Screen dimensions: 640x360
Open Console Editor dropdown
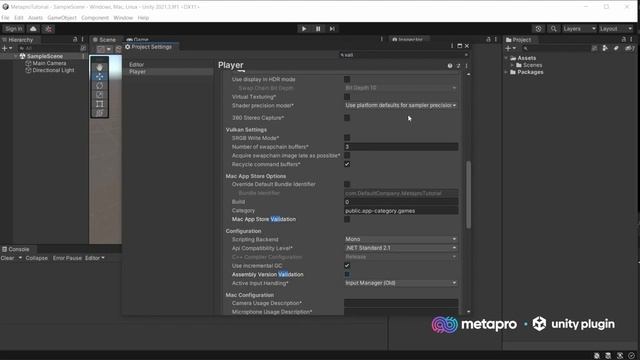95,258
